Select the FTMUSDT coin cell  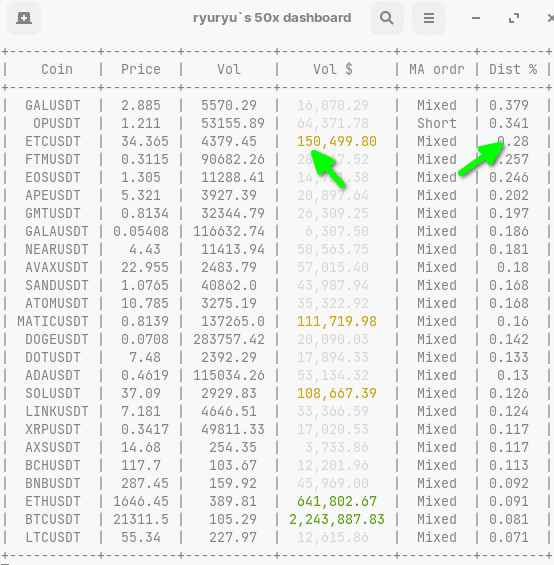click(x=53, y=159)
